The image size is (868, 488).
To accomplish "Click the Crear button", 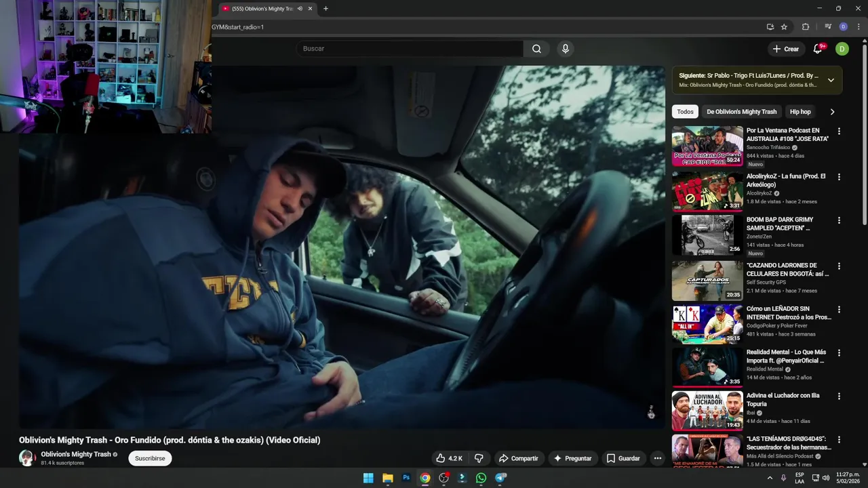I will 786,49.
